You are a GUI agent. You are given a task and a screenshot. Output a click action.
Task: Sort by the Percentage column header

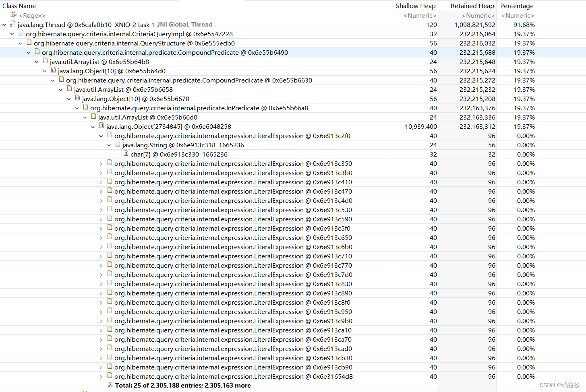click(516, 6)
